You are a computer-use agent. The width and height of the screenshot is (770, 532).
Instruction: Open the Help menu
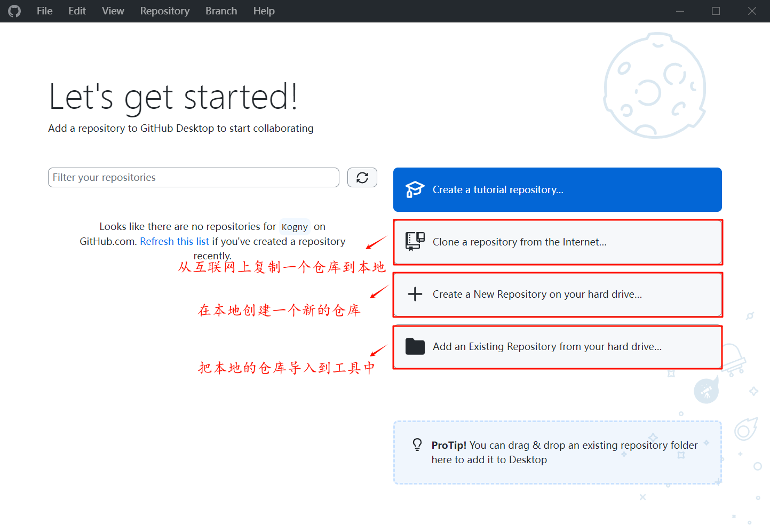tap(264, 11)
